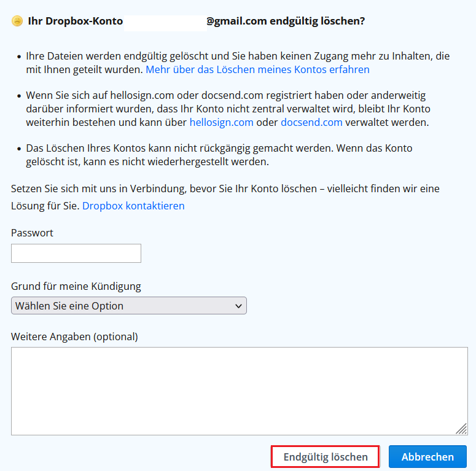This screenshot has width=476, height=471.
Task: Click the sad face emoji icon
Action: pyautogui.click(x=17, y=21)
